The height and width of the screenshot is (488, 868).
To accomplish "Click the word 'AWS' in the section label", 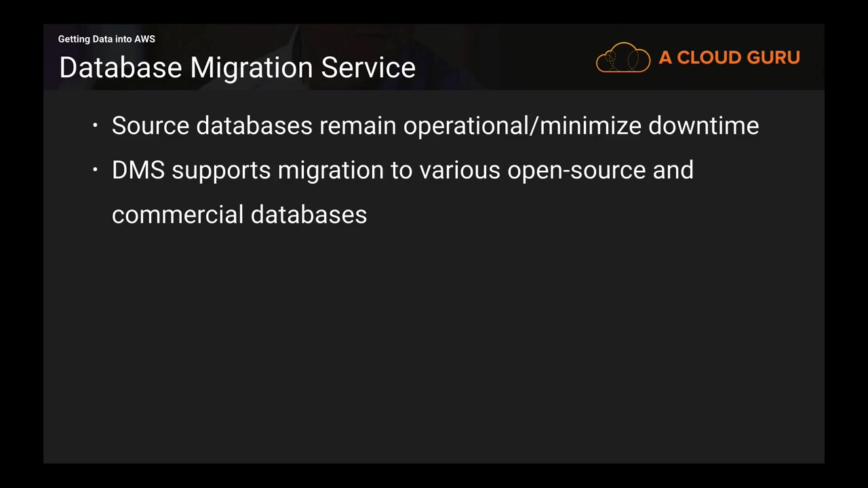I will tap(144, 39).
